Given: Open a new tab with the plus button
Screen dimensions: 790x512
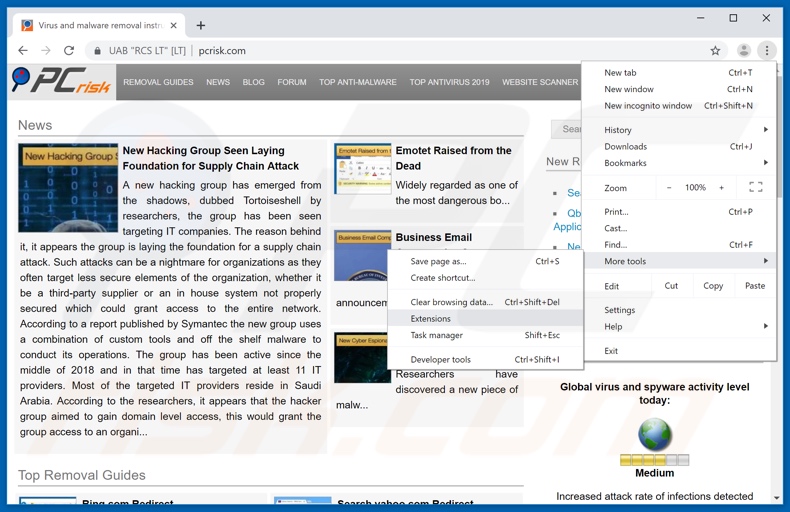Looking at the screenshot, I should click(x=201, y=25).
